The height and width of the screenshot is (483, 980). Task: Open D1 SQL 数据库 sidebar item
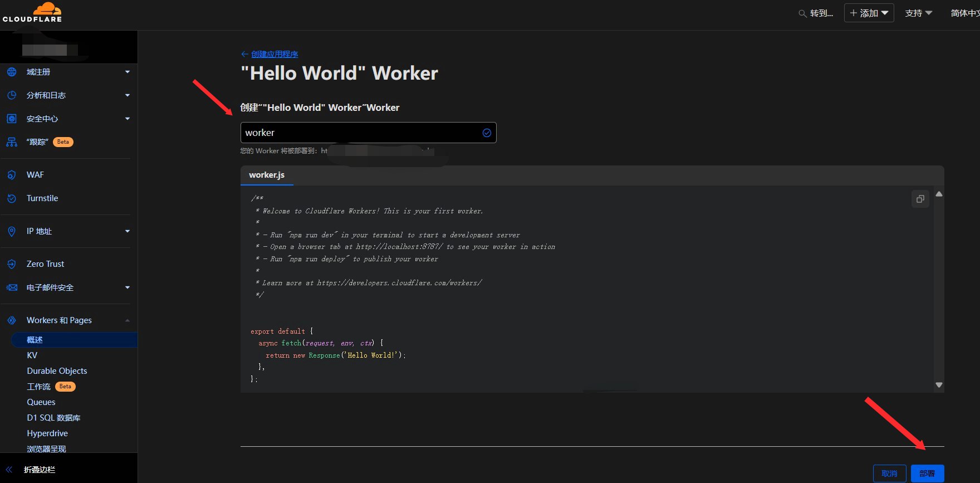coord(53,418)
